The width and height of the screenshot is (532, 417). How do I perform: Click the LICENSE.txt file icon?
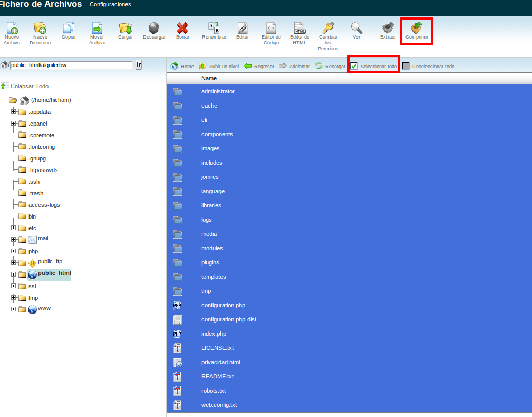pyautogui.click(x=178, y=348)
